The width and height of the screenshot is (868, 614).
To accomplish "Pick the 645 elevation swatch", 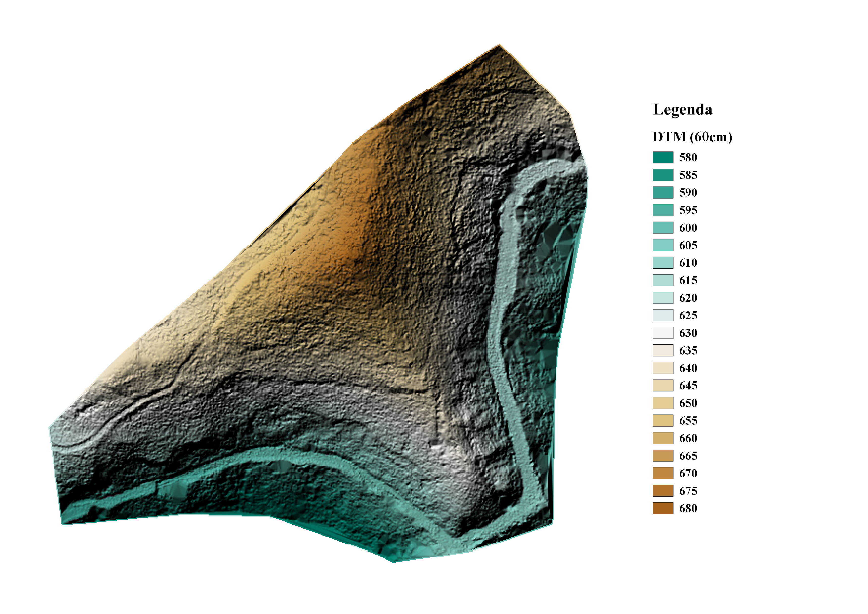I will (663, 385).
